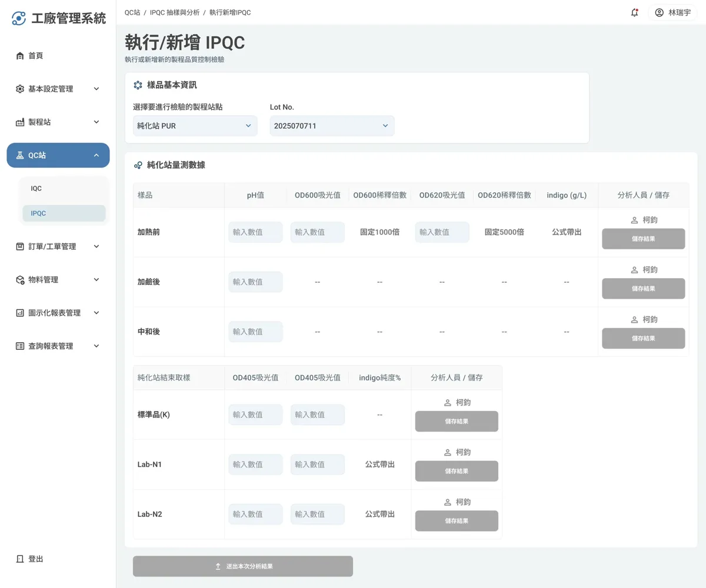
Task: Save results for the 加熱前 row
Action: pos(643,239)
